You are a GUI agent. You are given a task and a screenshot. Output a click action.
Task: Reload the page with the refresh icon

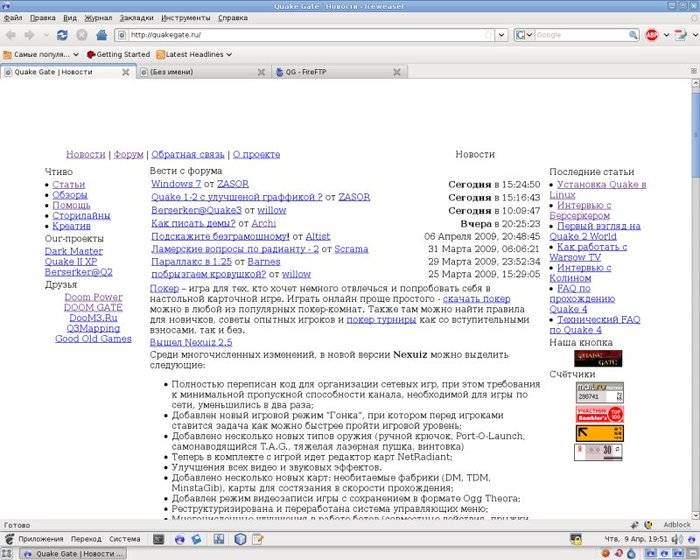[62, 35]
